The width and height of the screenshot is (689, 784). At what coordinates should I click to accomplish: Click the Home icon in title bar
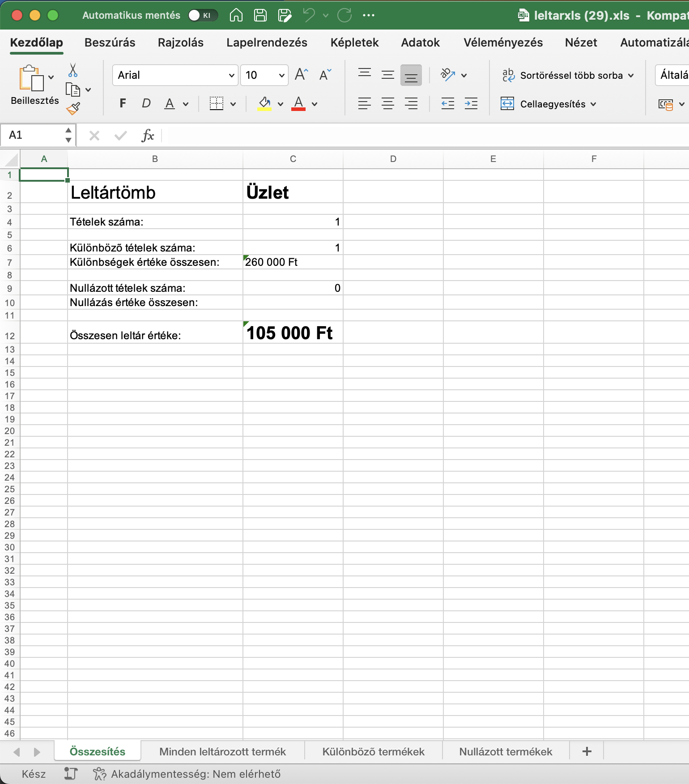(236, 15)
